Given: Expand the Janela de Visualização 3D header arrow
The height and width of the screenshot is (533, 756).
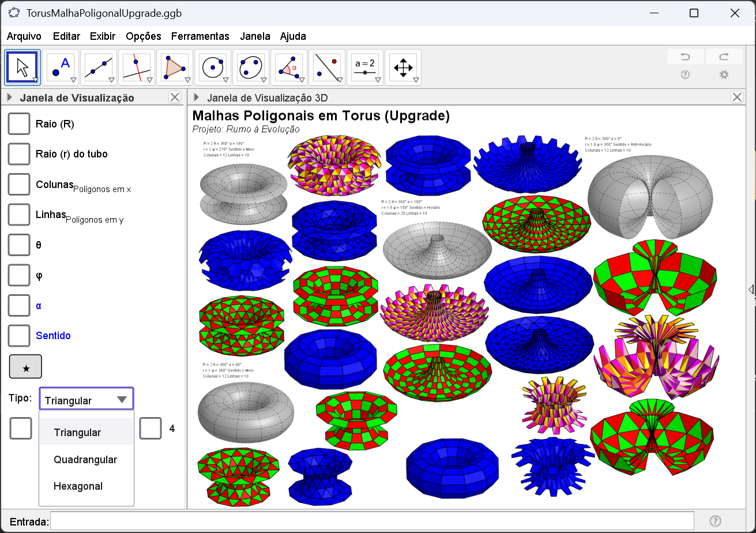Looking at the screenshot, I should coord(197,97).
